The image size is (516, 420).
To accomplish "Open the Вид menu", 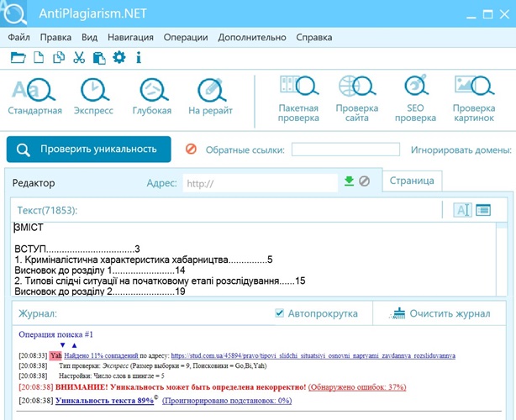I will click(90, 37).
